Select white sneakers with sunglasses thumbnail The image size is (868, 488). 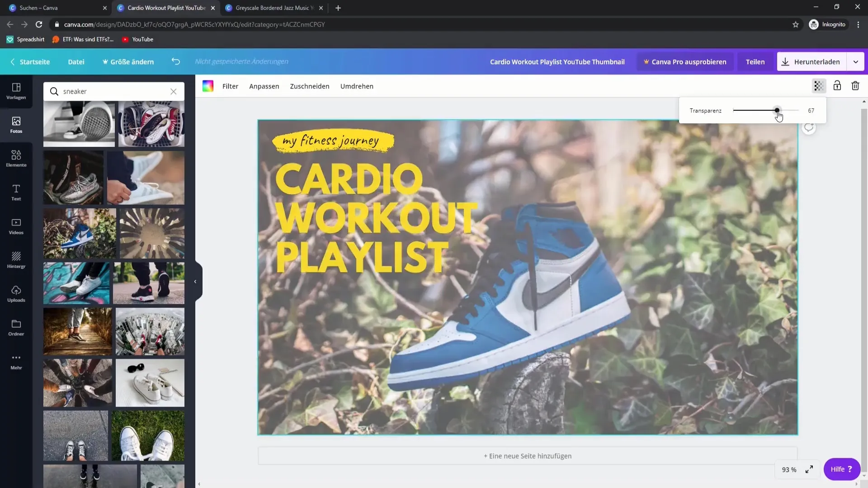coord(150,383)
